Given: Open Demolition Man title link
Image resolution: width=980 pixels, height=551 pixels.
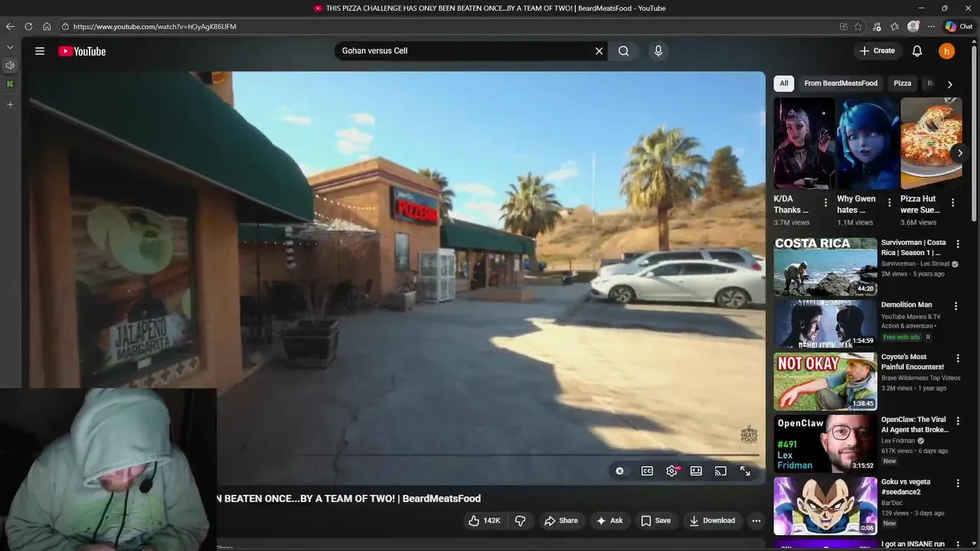Looking at the screenshot, I should tap(906, 305).
